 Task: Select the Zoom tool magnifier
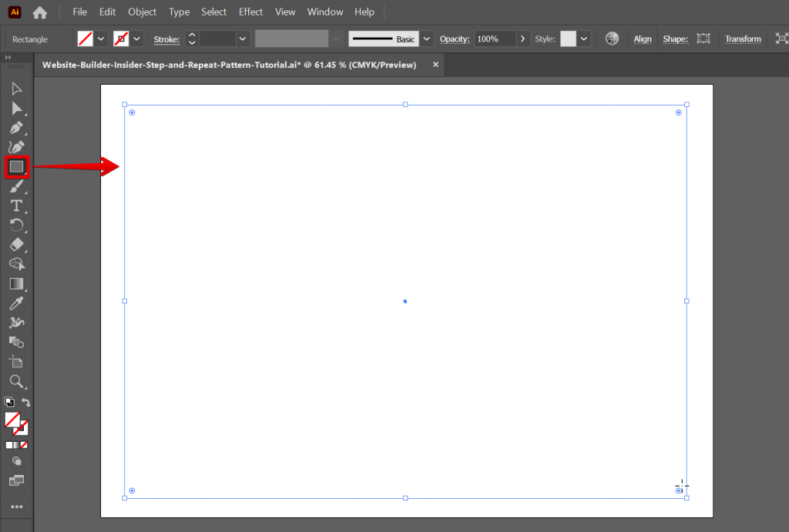click(17, 382)
